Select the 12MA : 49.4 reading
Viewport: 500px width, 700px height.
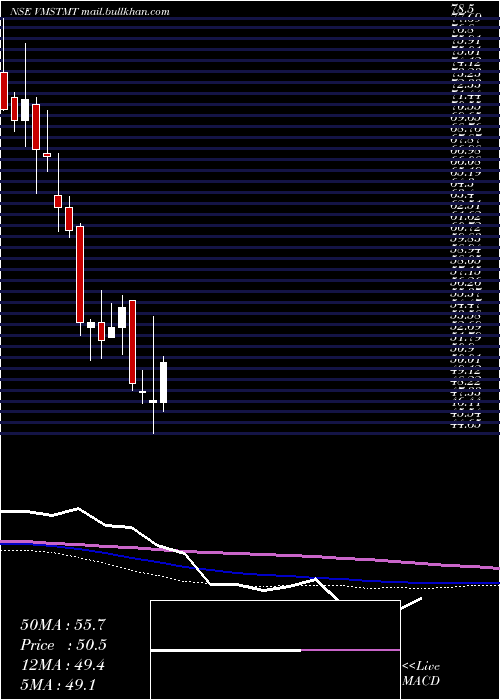click(63, 665)
